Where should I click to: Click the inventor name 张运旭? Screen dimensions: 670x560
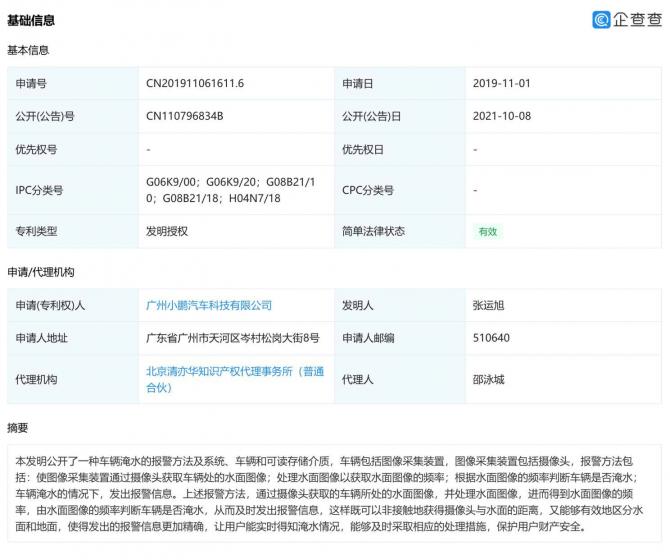[x=491, y=305]
